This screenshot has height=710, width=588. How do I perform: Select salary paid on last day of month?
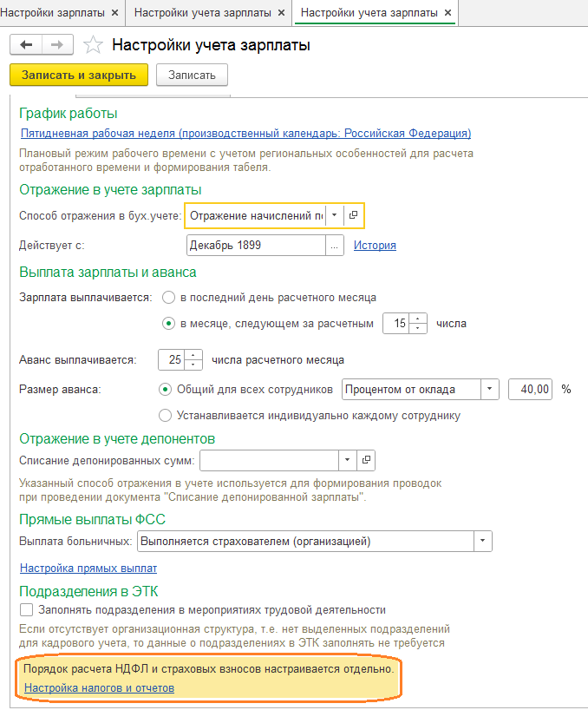pyautogui.click(x=169, y=297)
